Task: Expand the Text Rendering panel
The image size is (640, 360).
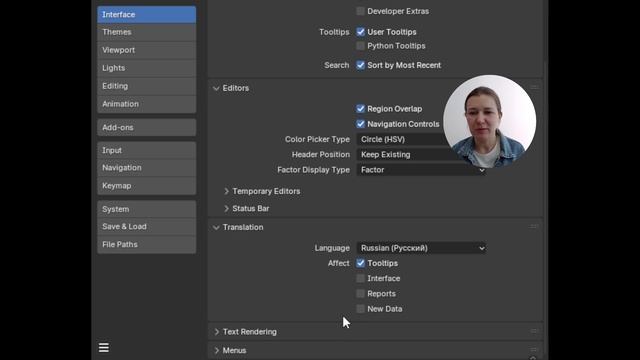Action: (x=216, y=332)
